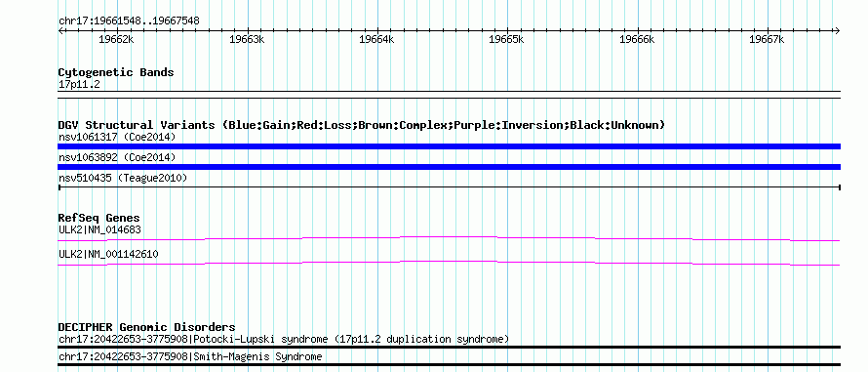Open variant nsv1063892 (Coe2014) label
Viewport: 868px width, 372px height.
[117, 158]
